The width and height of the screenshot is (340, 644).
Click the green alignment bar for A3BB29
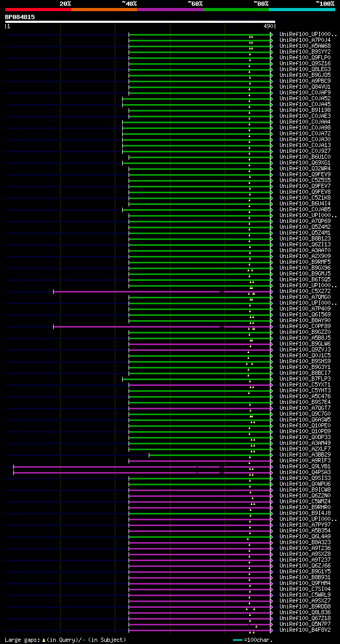210,454
